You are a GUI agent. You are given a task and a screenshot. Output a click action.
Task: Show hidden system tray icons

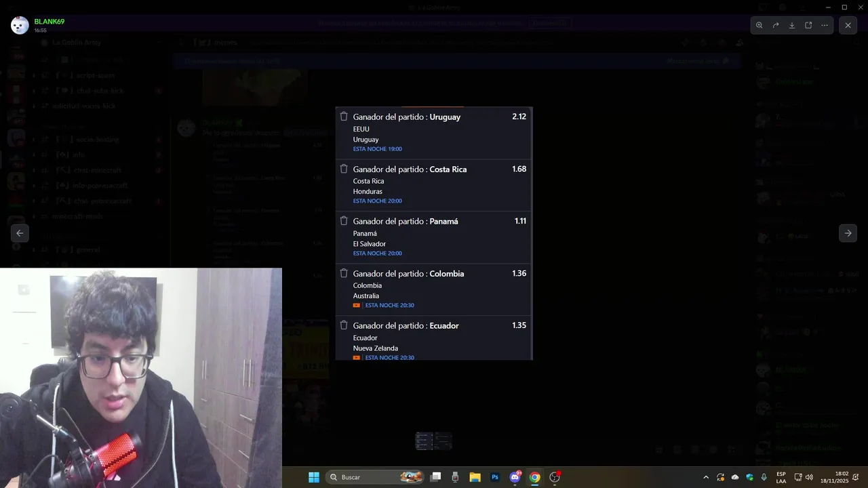coord(706,477)
